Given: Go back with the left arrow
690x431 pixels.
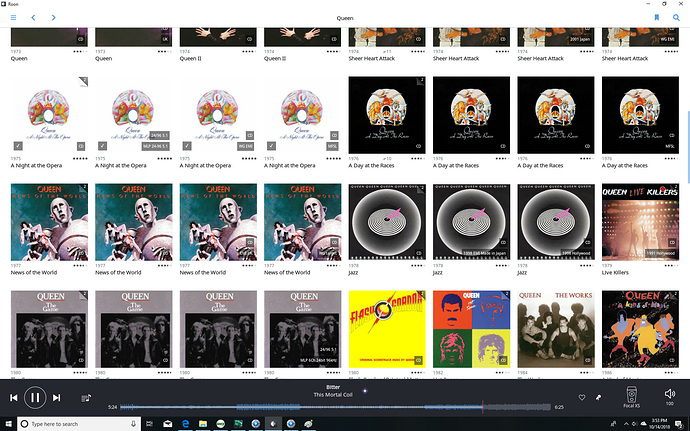Looking at the screenshot, I should tap(33, 18).
